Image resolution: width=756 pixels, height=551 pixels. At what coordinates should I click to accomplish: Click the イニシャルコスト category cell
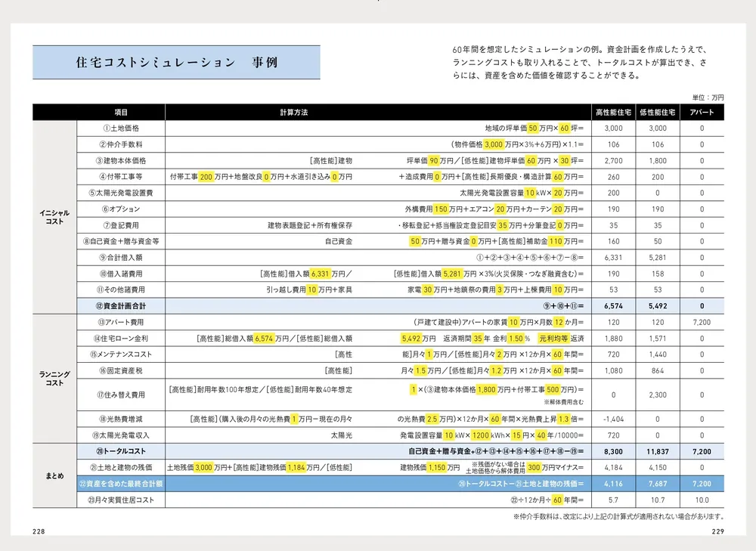[x=54, y=217]
